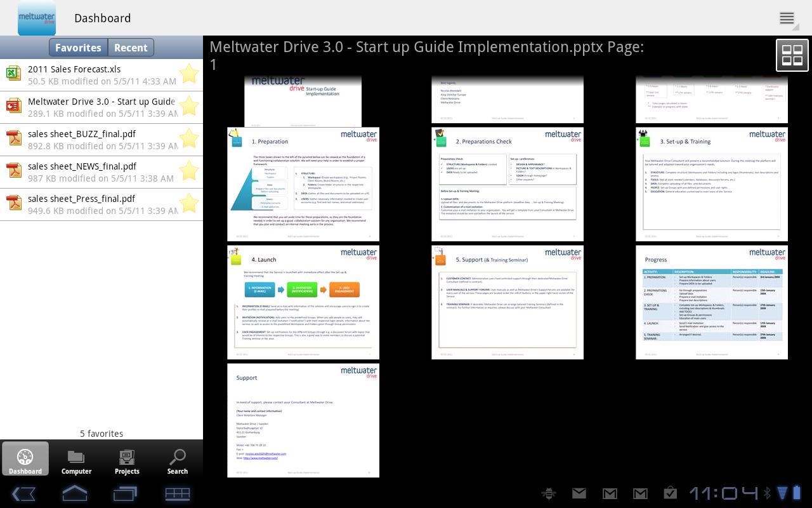Click PDF icon of sales sheet_NEWS_final
The width and height of the screenshot is (812, 508).
click(13, 170)
